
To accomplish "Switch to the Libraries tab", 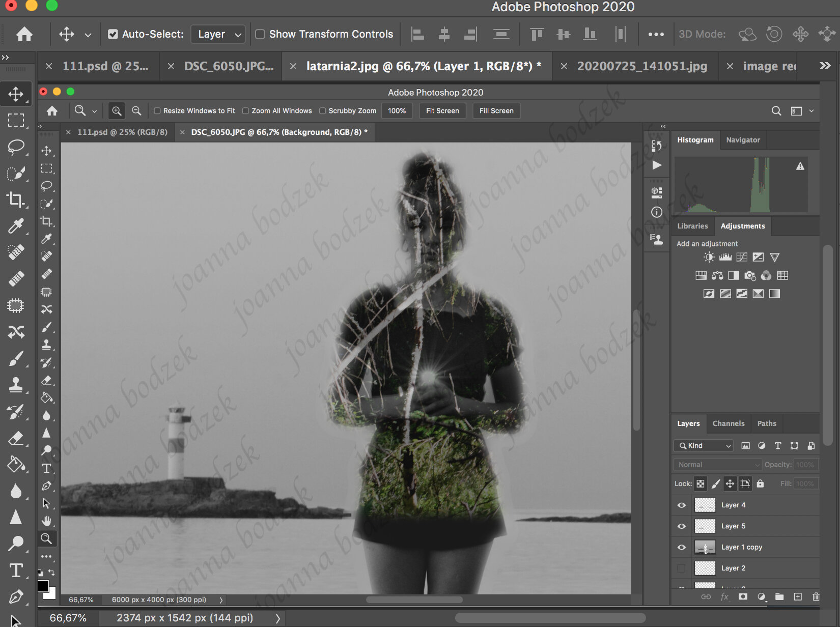I will click(x=692, y=226).
